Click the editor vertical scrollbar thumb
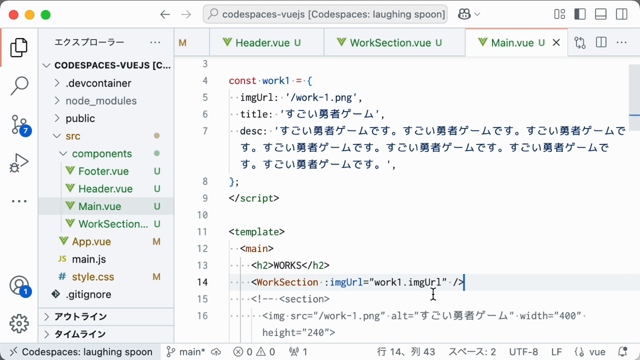This screenshot has width=640, height=360. click(634, 97)
